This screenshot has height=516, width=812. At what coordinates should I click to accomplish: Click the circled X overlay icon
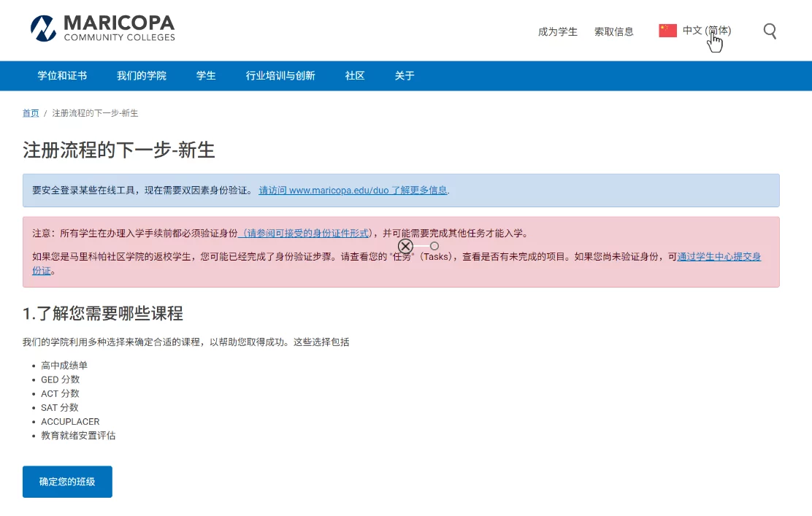[405, 246]
